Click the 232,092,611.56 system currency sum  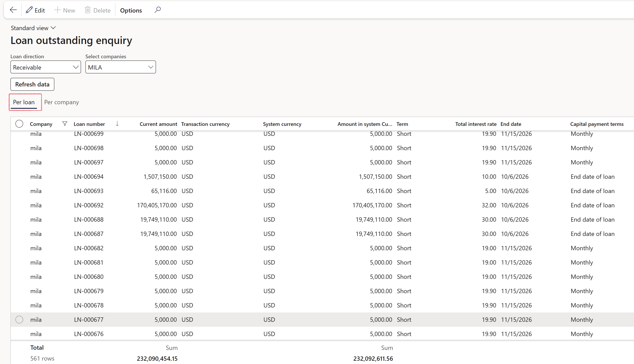pos(373,359)
